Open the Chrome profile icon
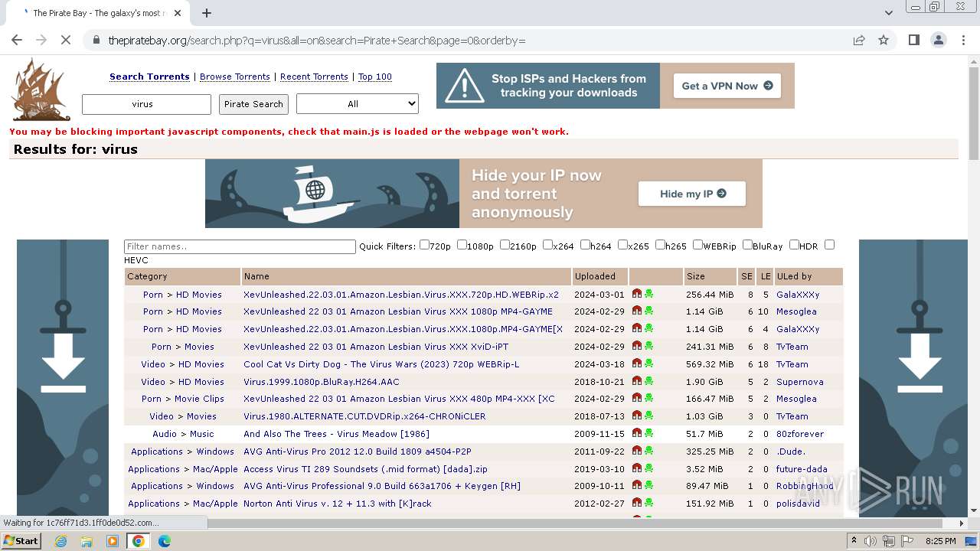The image size is (980, 551). 939,40
